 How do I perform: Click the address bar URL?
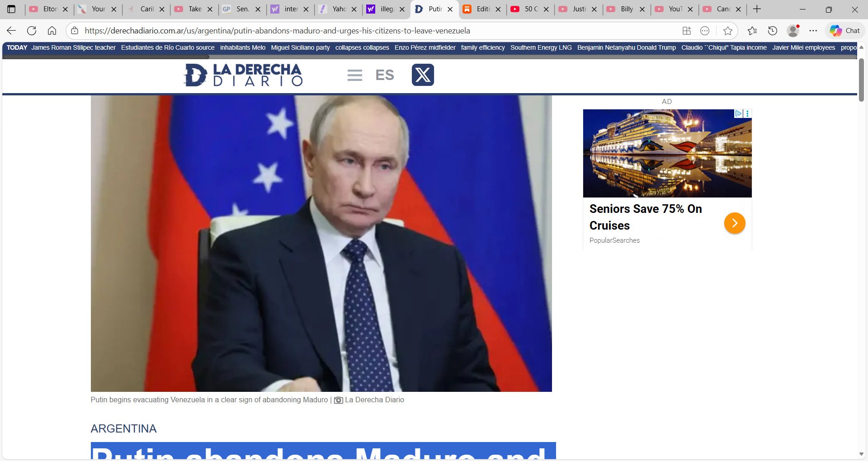pos(278,31)
